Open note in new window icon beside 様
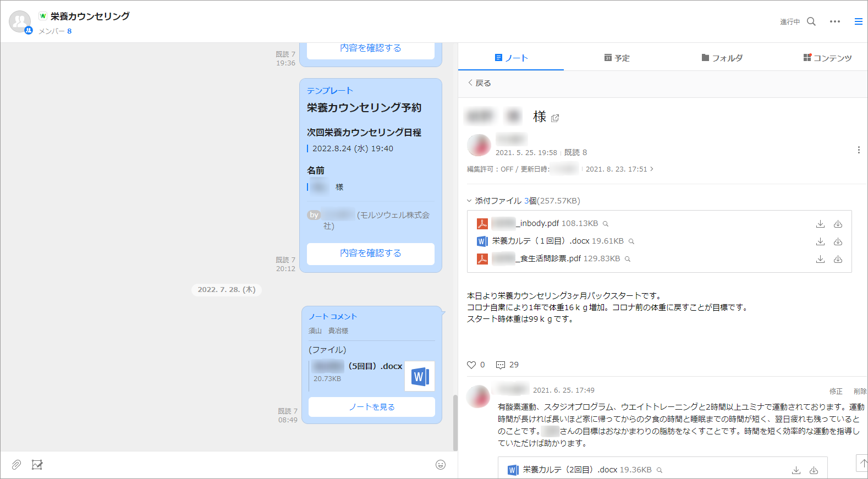The width and height of the screenshot is (868, 479). coord(555,118)
